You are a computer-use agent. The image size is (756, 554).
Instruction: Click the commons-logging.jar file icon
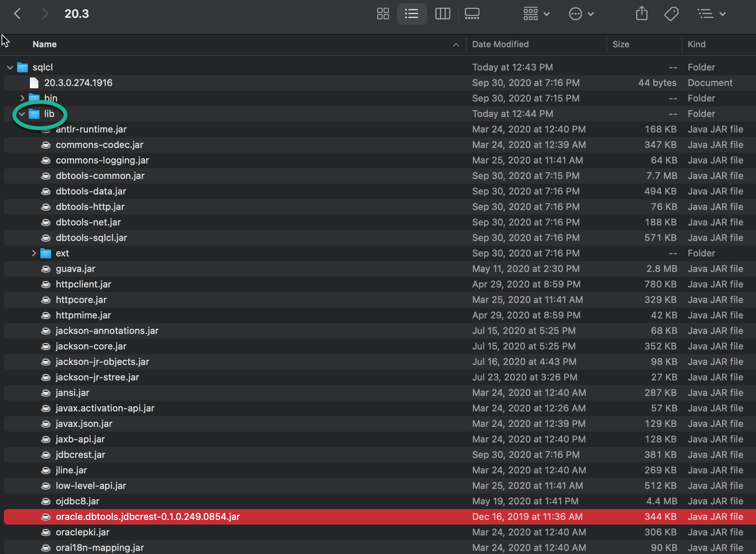pos(46,160)
